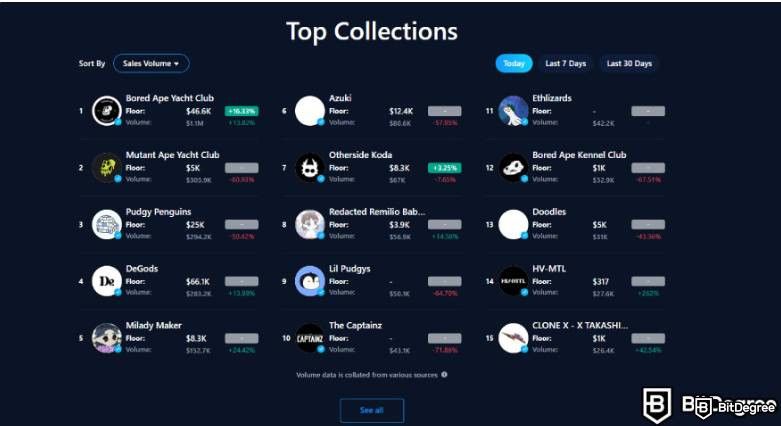781x426 pixels.
Task: Click DeGods avatar icon
Action: (107, 281)
